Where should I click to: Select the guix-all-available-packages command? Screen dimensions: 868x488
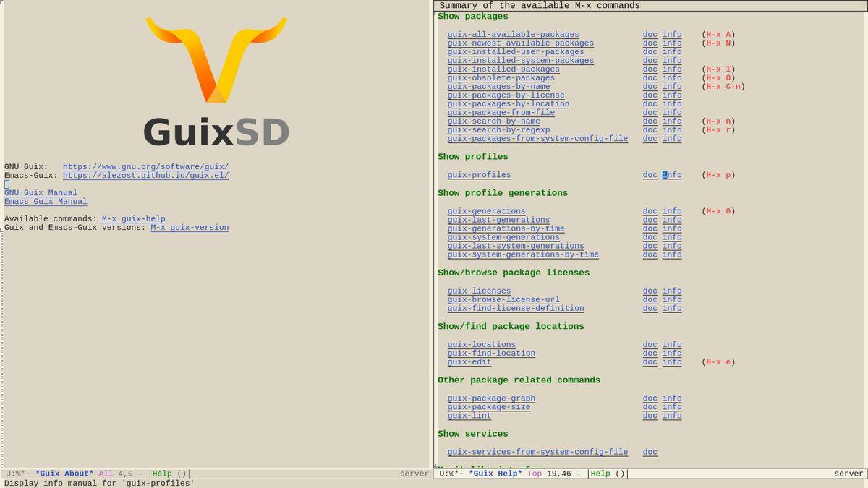click(513, 35)
